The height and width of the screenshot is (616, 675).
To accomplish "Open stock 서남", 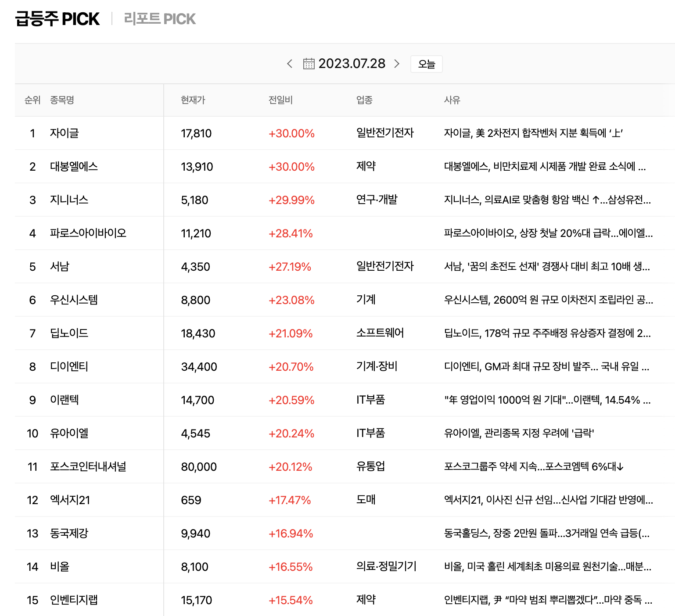I will [x=59, y=266].
